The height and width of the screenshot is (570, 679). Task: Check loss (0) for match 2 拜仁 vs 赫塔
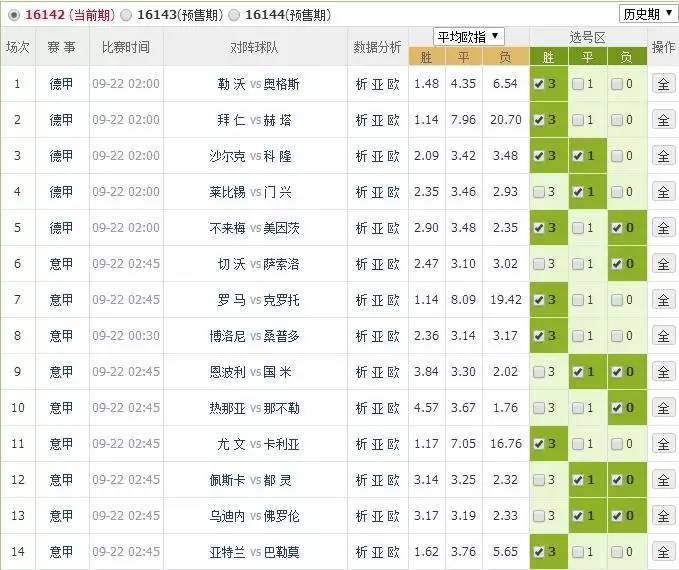click(617, 120)
